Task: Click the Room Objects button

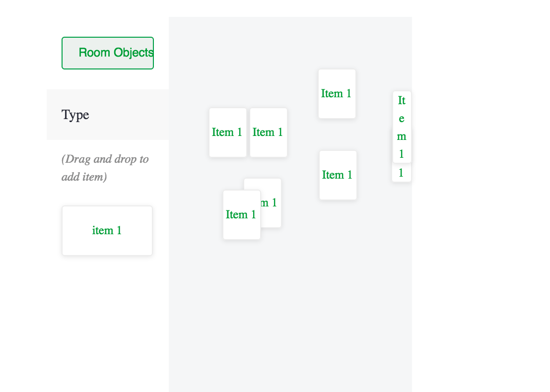Action: pyautogui.click(x=107, y=53)
